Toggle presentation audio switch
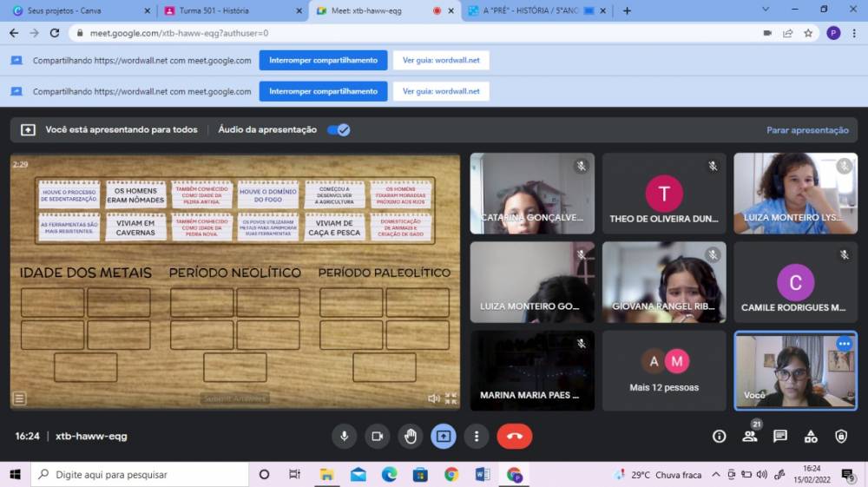 (338, 130)
